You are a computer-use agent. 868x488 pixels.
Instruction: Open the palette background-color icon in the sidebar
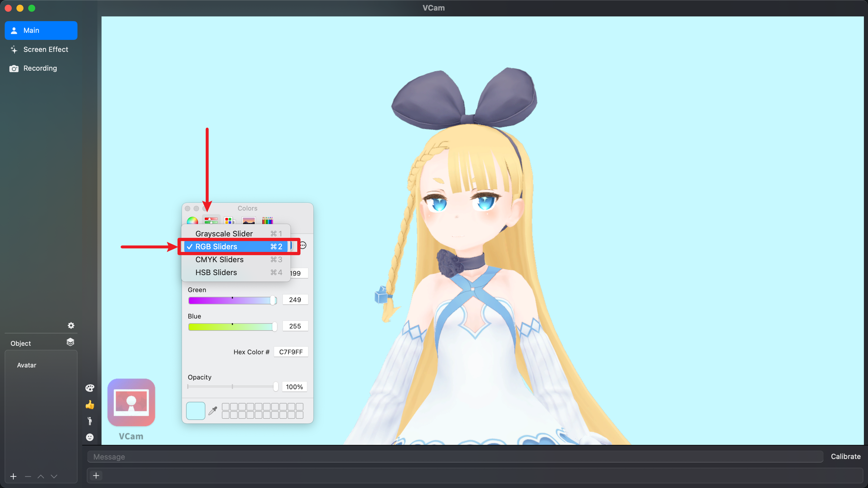point(89,388)
